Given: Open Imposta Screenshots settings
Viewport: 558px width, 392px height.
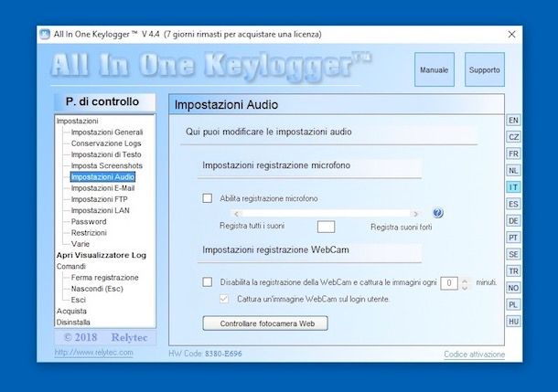Looking at the screenshot, I should 106,165.
